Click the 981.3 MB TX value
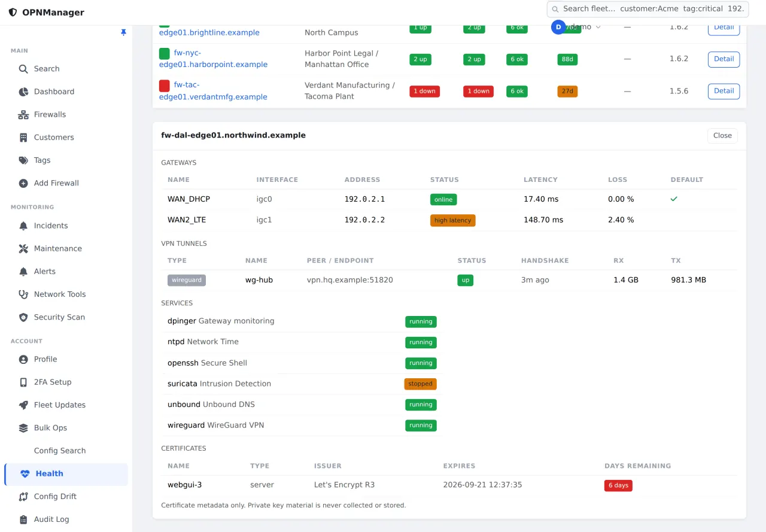This screenshot has height=532, width=766. (688, 279)
